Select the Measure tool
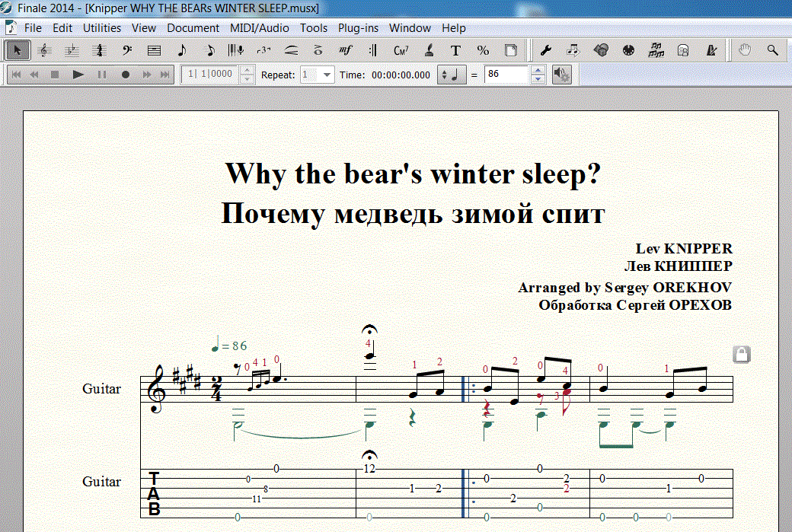The height and width of the screenshot is (532, 792). tap(154, 50)
